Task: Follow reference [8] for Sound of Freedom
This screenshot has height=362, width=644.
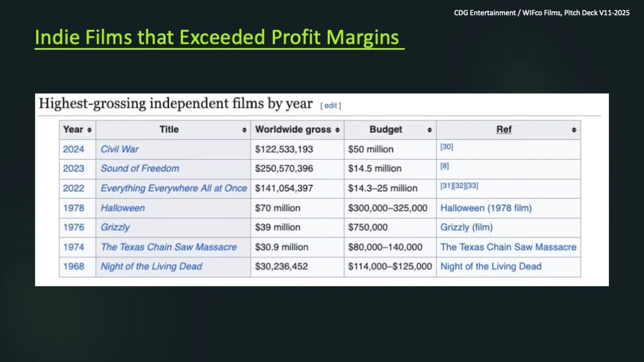Action: [x=445, y=166]
